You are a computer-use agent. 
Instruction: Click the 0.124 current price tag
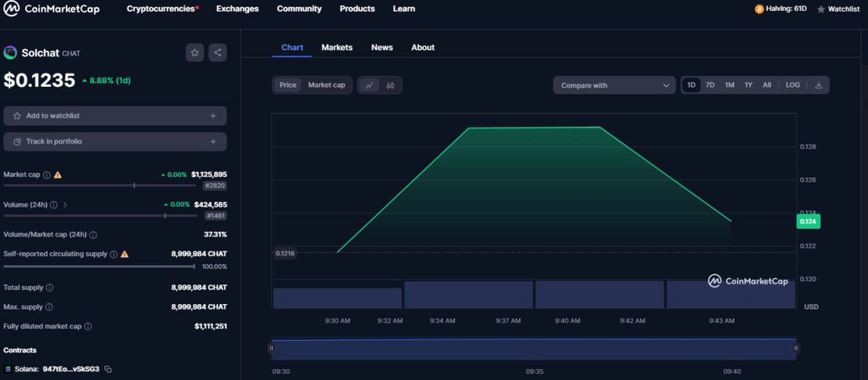pyautogui.click(x=808, y=222)
